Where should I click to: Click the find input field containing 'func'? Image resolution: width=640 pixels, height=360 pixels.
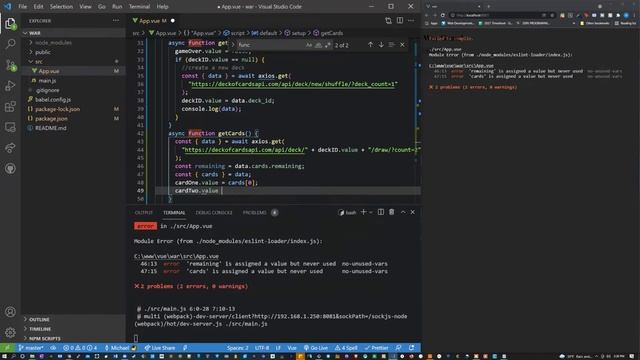(x=271, y=45)
